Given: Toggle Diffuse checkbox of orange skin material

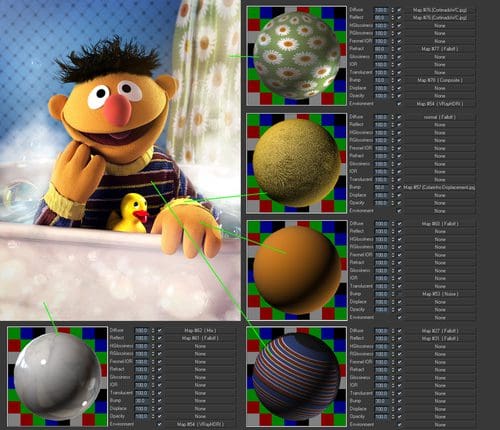Looking at the screenshot, I should 399,224.
